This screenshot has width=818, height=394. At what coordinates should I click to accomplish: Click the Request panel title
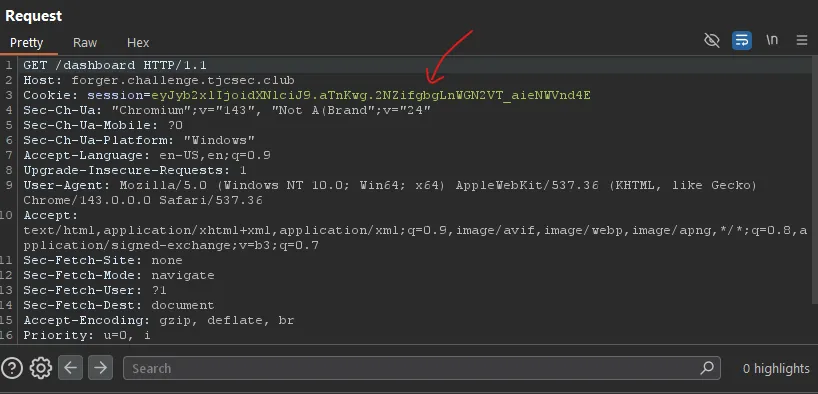(33, 16)
